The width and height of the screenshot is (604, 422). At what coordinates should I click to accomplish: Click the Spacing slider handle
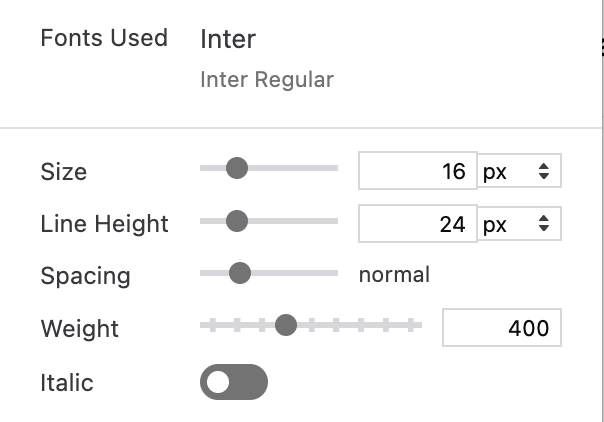tap(239, 273)
